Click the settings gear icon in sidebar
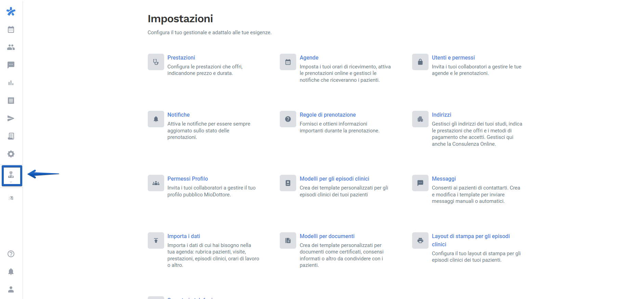This screenshot has width=644, height=299. tap(11, 154)
